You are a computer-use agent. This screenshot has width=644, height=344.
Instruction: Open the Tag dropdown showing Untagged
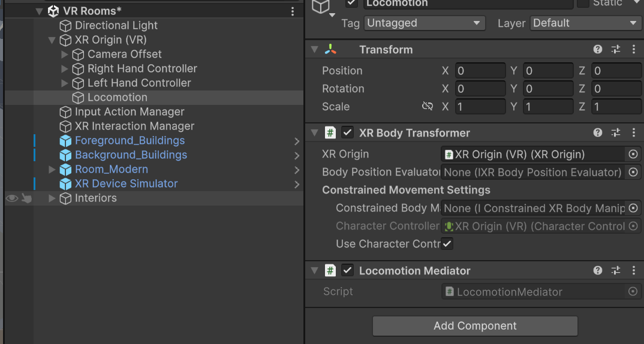[425, 23]
